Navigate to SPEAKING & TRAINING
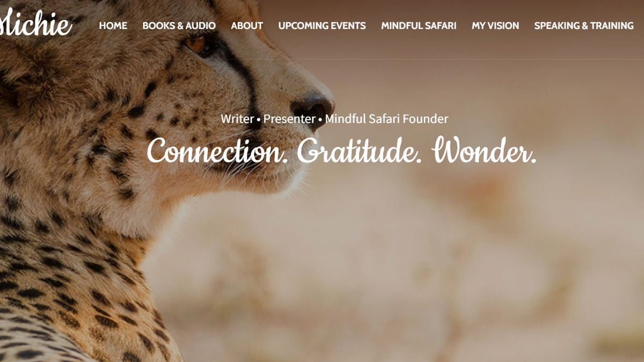The image size is (644, 362). click(584, 25)
